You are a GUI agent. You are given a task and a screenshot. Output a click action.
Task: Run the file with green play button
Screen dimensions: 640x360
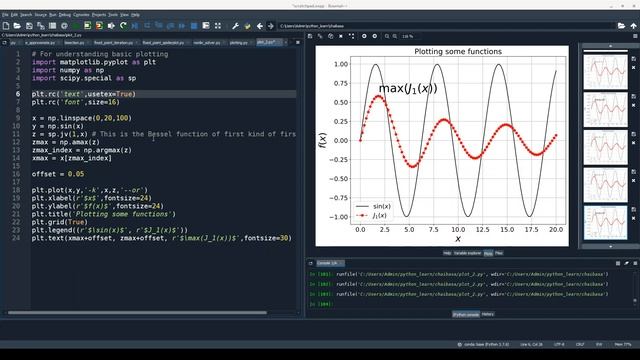coord(76,26)
